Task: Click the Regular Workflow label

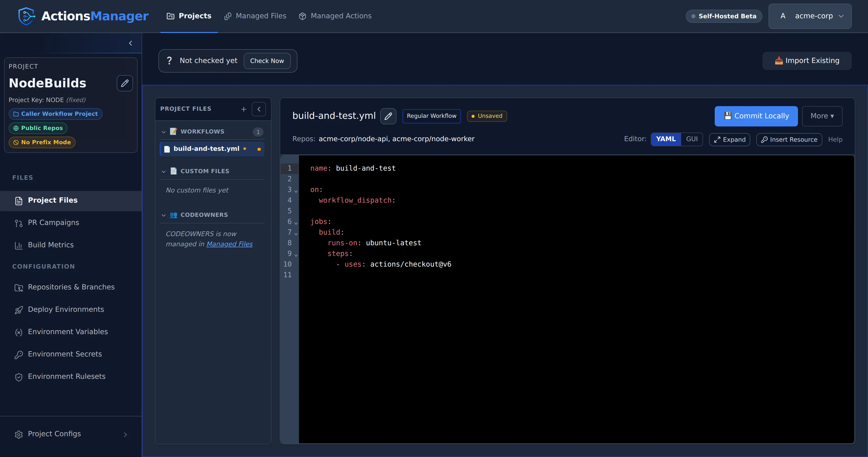Action: (x=431, y=116)
